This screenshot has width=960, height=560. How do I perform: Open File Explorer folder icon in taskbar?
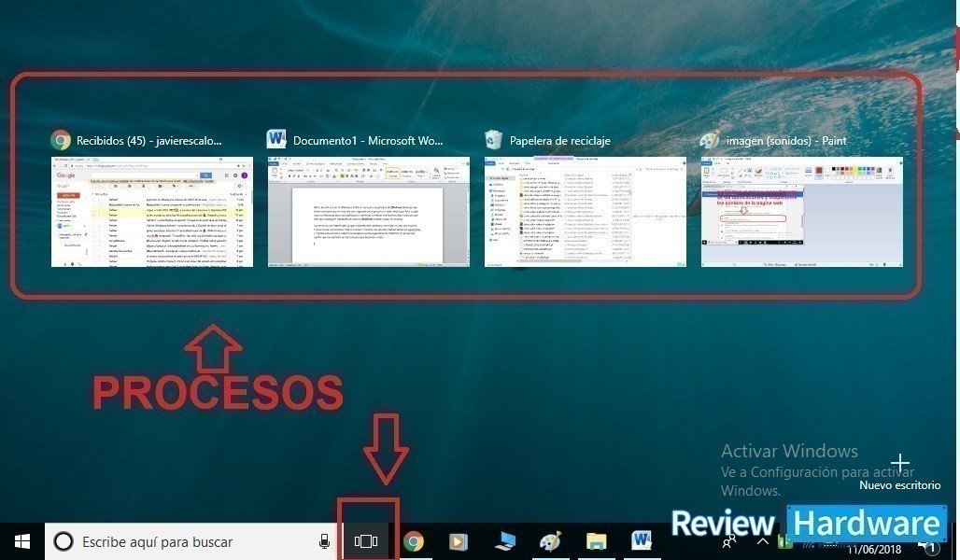596,541
